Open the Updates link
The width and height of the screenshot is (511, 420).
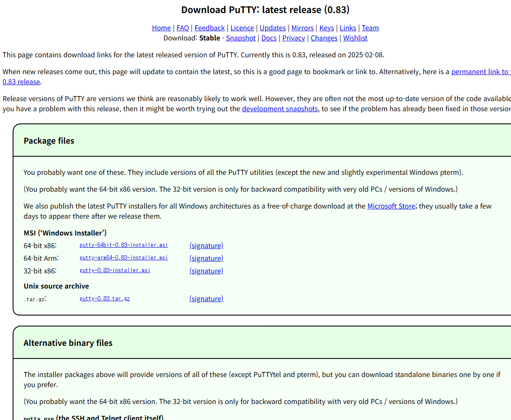[273, 28]
